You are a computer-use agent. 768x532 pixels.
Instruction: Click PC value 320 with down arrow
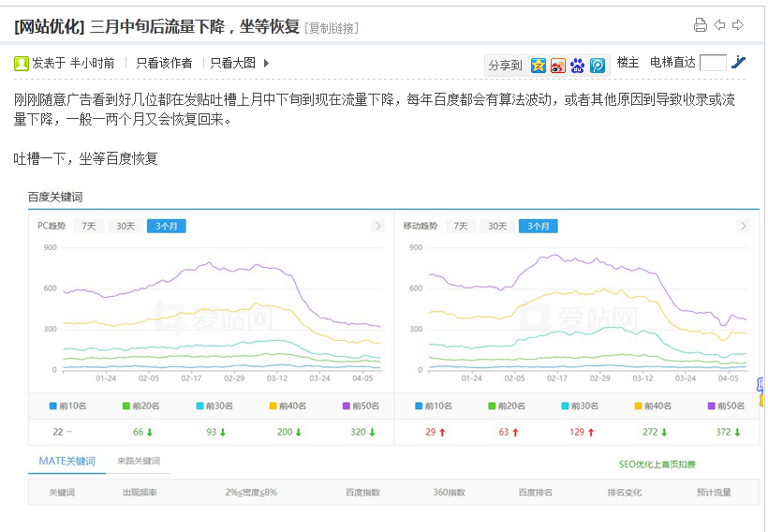click(362, 432)
